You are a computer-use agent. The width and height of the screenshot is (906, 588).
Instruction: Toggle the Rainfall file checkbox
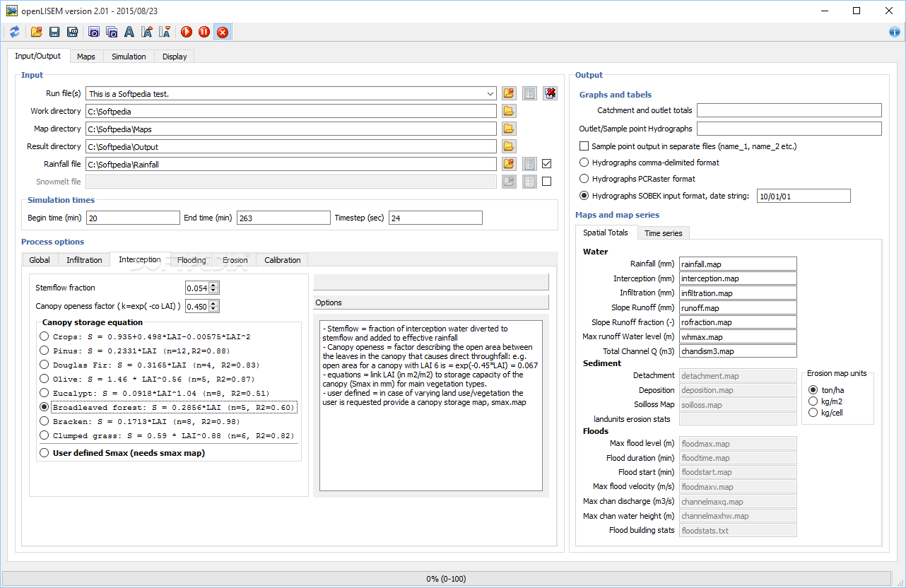[546, 163]
